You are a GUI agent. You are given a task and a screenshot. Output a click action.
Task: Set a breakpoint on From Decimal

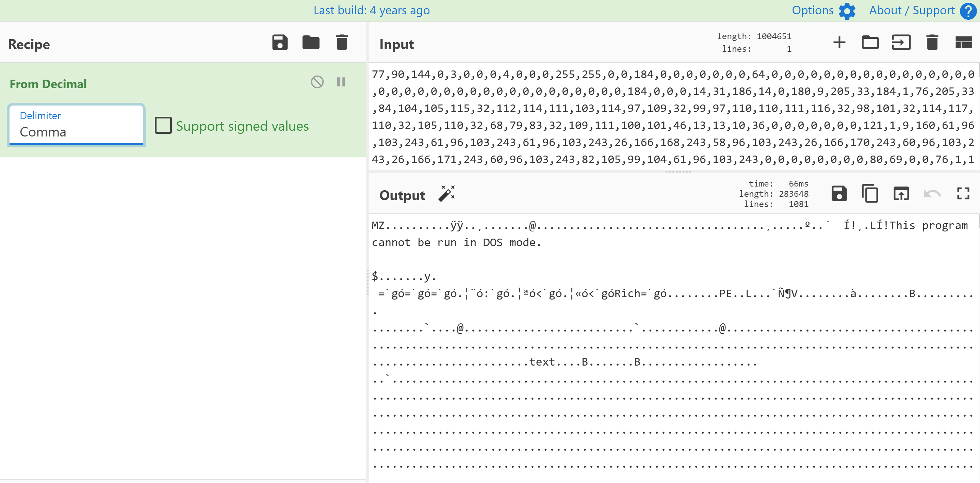[341, 81]
